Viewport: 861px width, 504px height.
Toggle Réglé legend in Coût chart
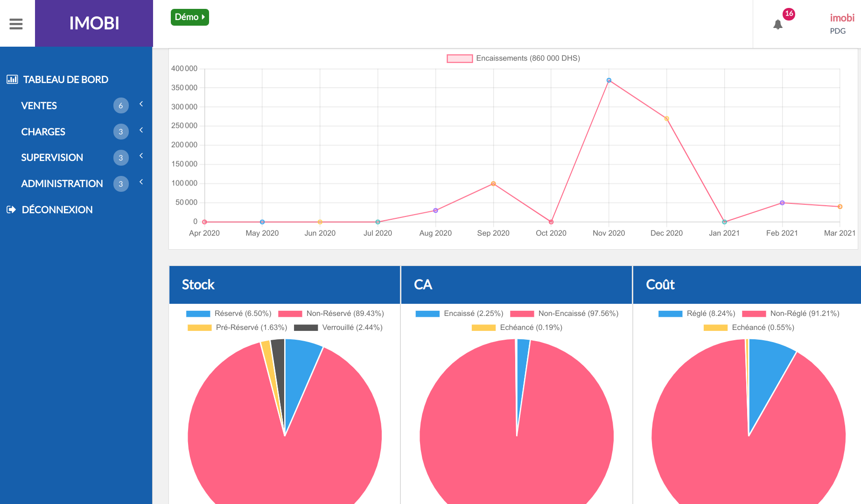pyautogui.click(x=697, y=314)
